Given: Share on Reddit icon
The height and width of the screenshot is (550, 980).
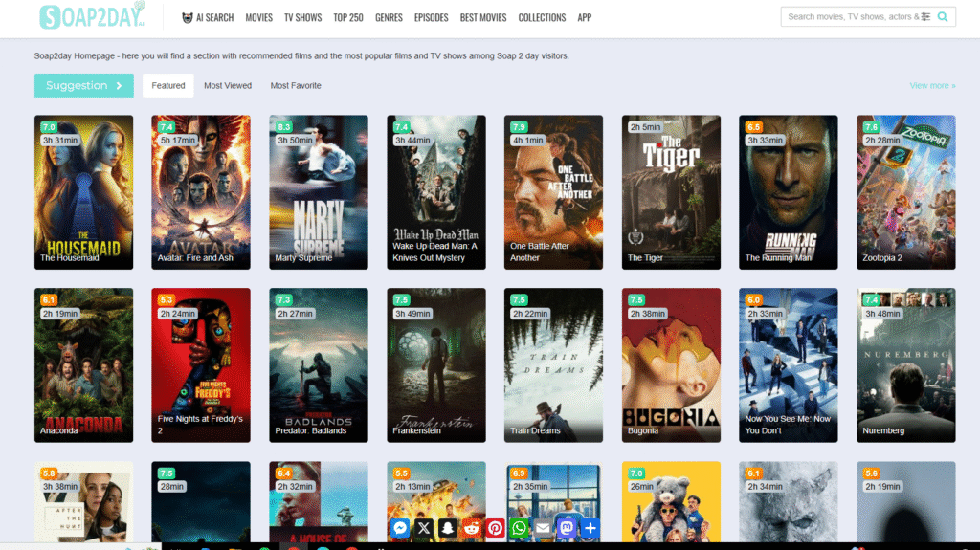Looking at the screenshot, I should (x=472, y=527).
